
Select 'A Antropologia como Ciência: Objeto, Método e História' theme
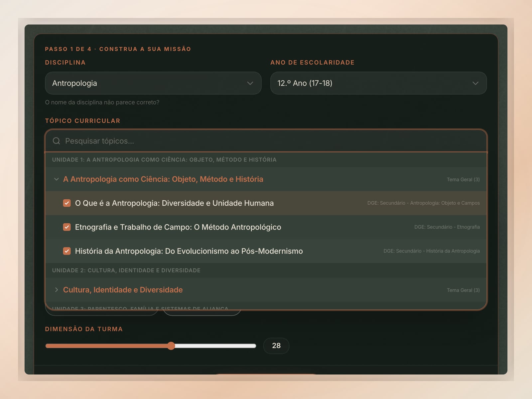click(266, 179)
